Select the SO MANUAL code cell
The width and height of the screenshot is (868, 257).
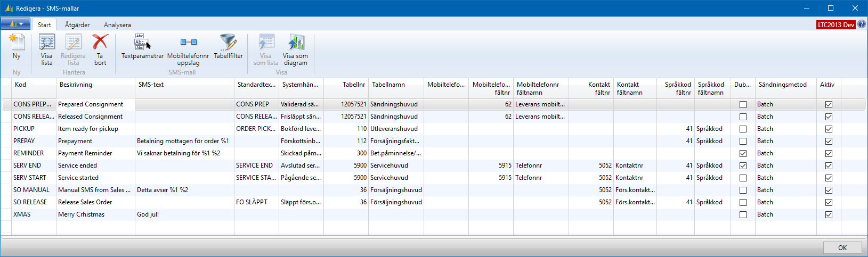34,190
